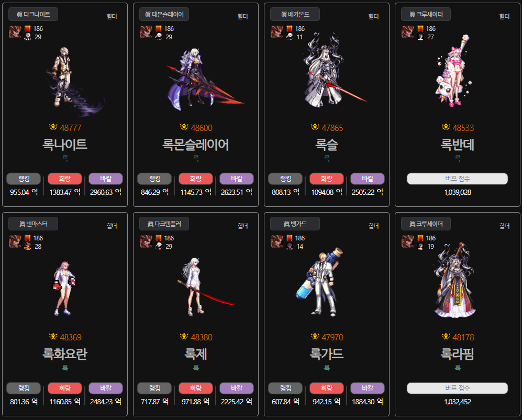Select the purple 바칼 pill on 록슬 card

(368, 179)
